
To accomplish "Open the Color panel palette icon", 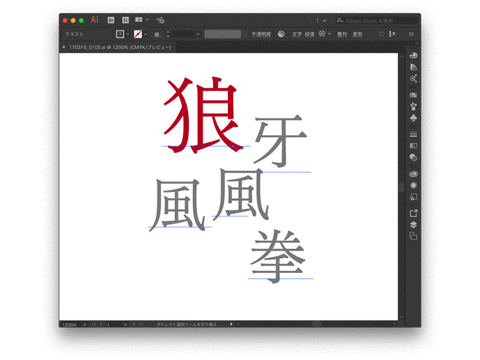I will click(413, 56).
